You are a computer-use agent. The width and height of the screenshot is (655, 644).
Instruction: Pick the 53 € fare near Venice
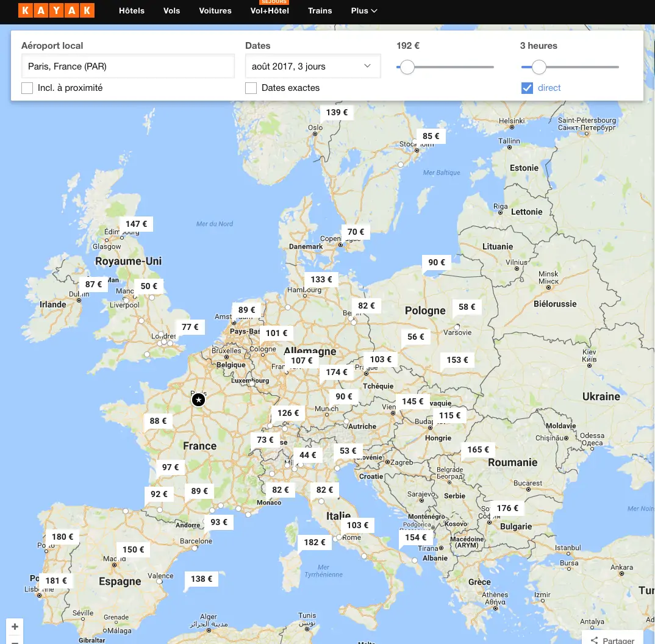click(348, 451)
